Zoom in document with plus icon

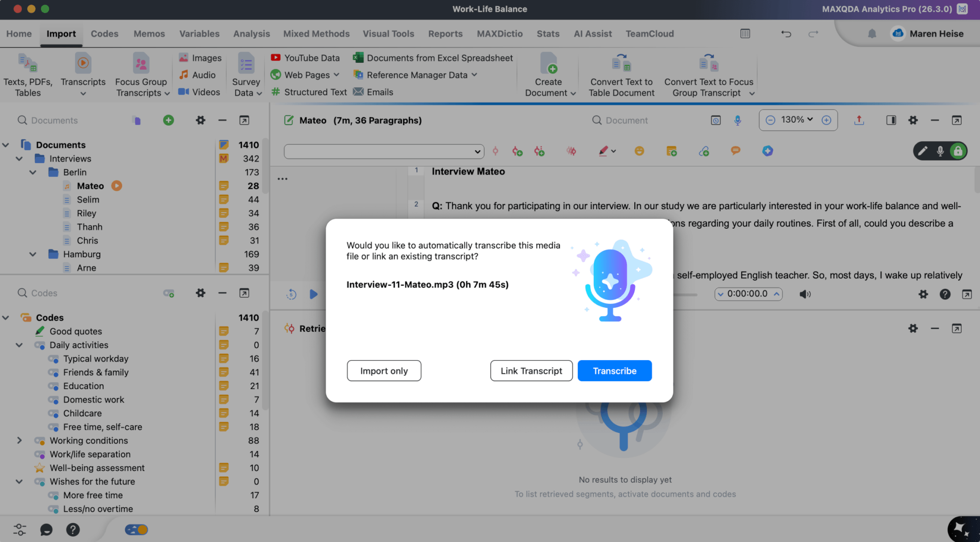click(826, 120)
